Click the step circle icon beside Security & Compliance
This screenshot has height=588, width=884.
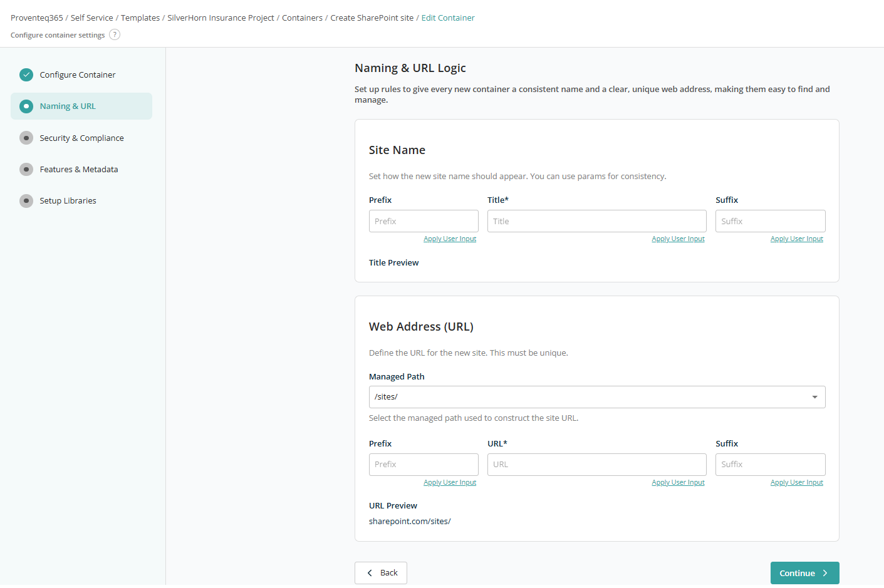coord(26,138)
